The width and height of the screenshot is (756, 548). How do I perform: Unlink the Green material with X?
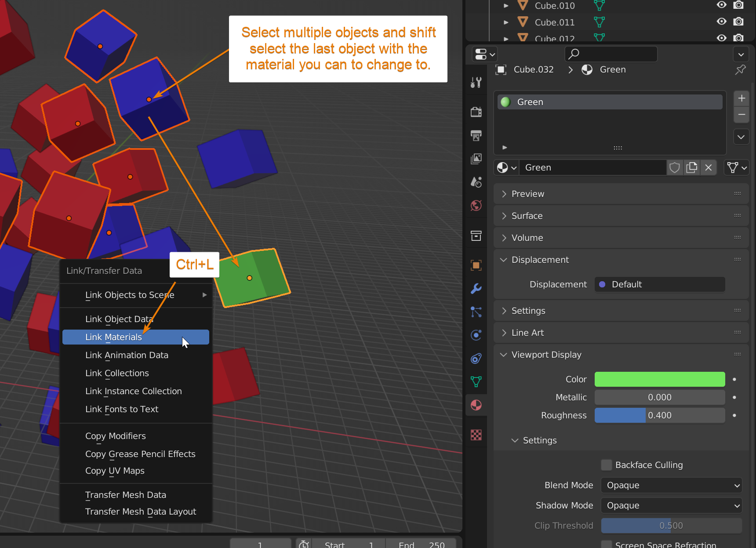click(x=709, y=167)
